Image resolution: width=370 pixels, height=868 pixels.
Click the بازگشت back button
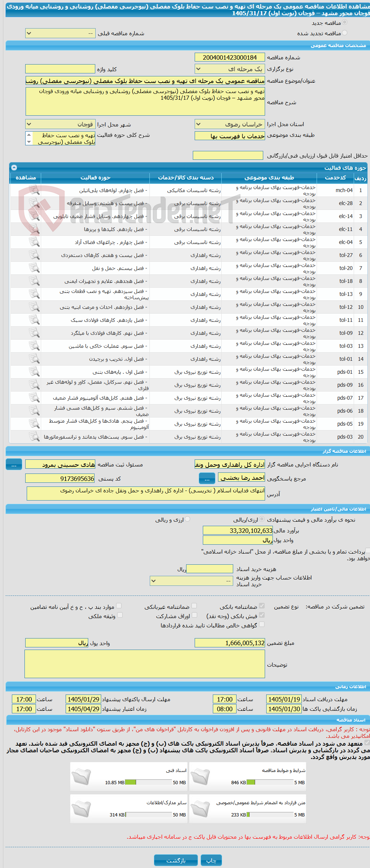click(176, 860)
